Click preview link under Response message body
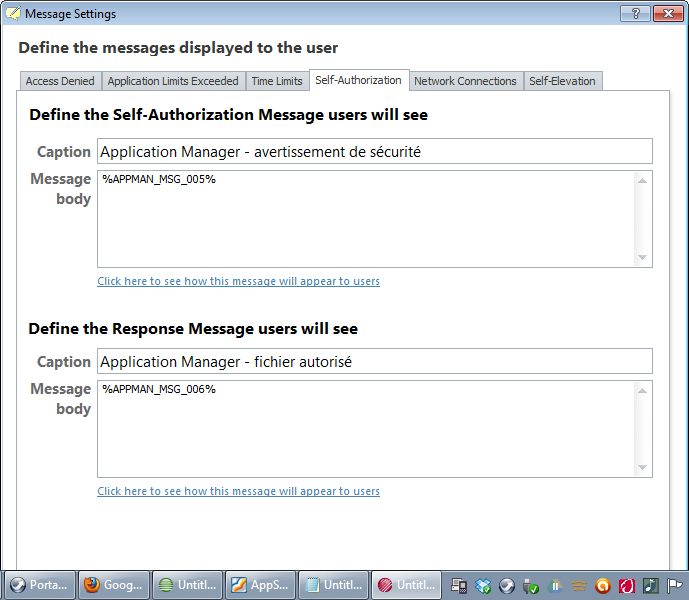 pyautogui.click(x=238, y=491)
